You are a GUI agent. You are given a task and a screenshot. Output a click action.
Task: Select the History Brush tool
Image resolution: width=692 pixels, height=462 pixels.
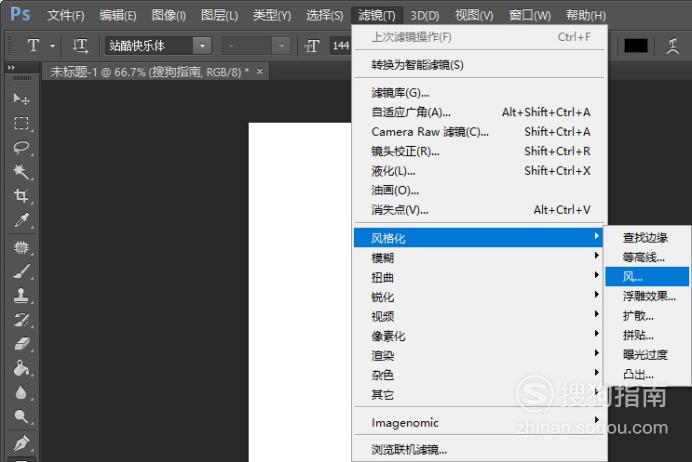pyautogui.click(x=21, y=320)
